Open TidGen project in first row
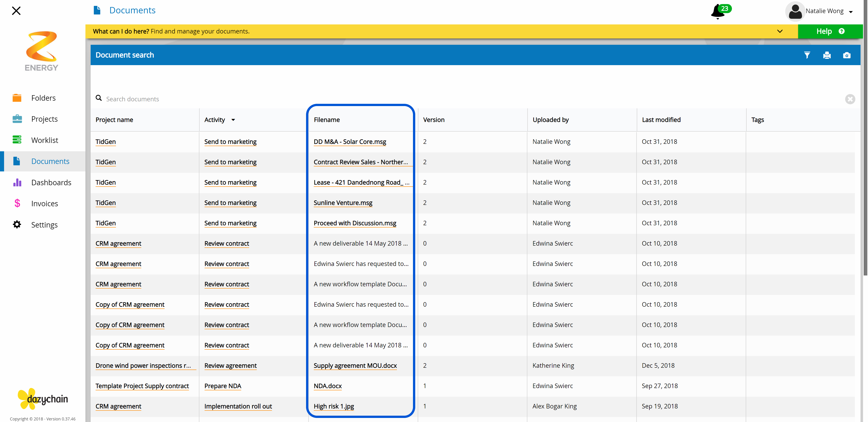This screenshot has width=868, height=422. click(106, 142)
